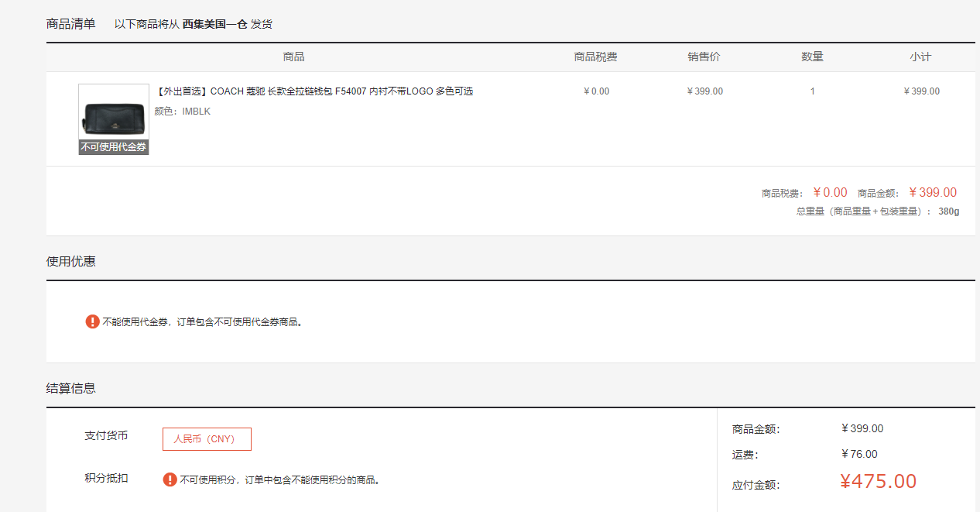Click the 支付货币 label

(x=106, y=435)
